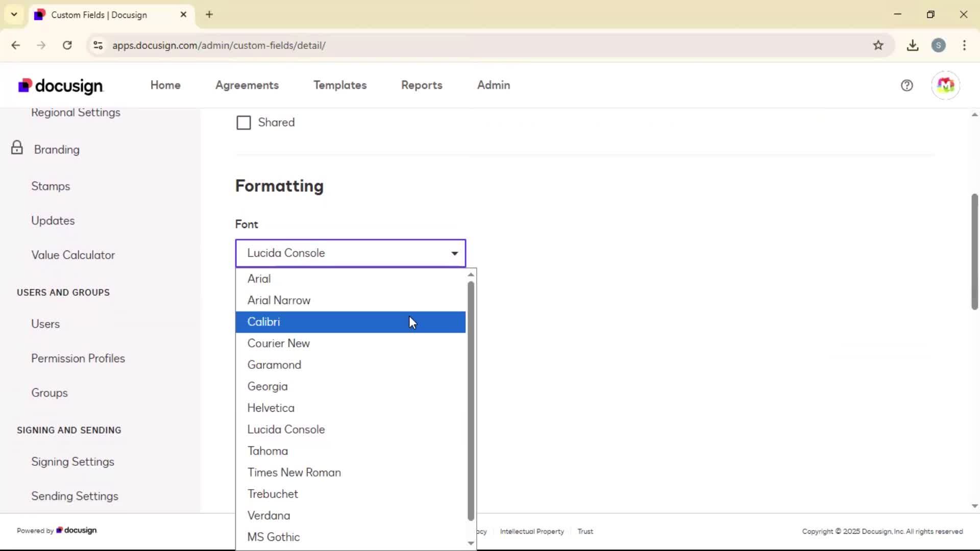Viewport: 980px width, 551px height.
Task: Choose Trebuchet font option
Action: tap(351, 494)
